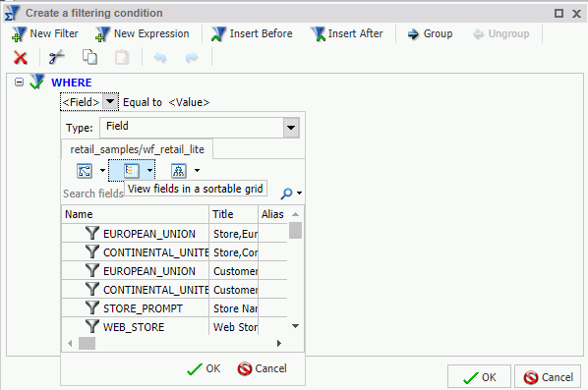Click View fields in sortable grid icon
The height and width of the screenshot is (390, 588).
pyautogui.click(x=131, y=171)
